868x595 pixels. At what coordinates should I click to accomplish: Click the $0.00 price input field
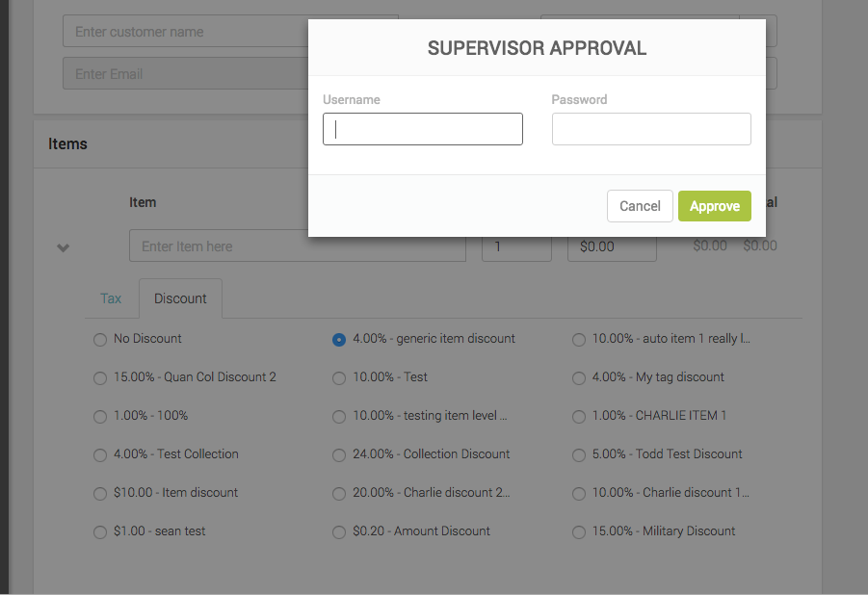tap(612, 246)
